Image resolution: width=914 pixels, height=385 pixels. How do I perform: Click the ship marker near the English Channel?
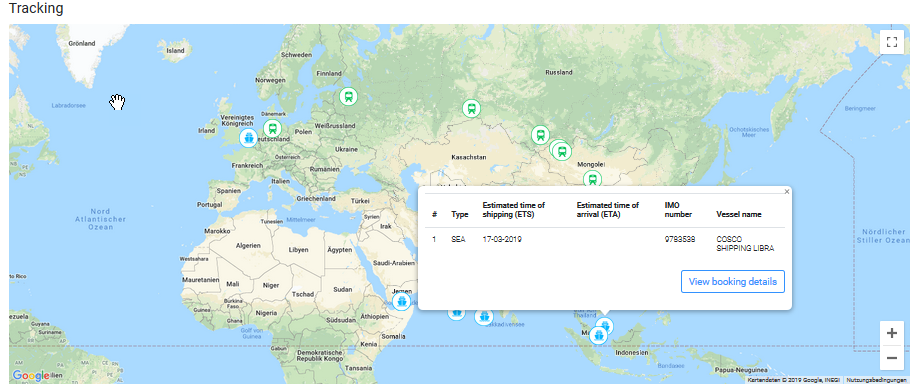click(x=249, y=138)
